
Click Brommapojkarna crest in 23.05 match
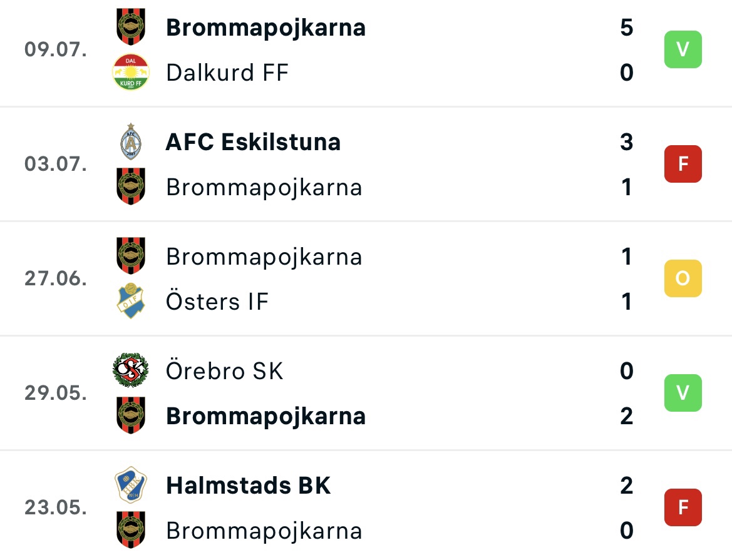pos(131,530)
